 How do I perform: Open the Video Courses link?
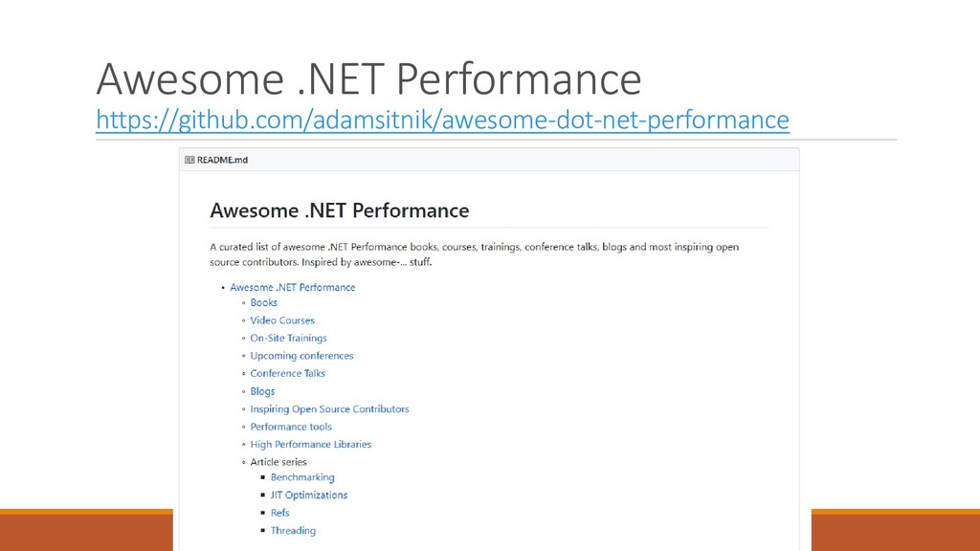pyautogui.click(x=282, y=320)
